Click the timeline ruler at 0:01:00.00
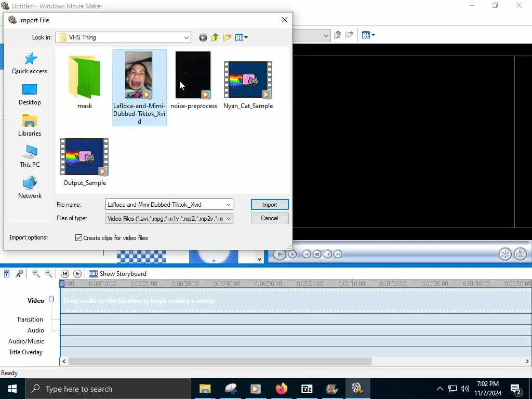Screen dimensions: 532x399 (310, 284)
